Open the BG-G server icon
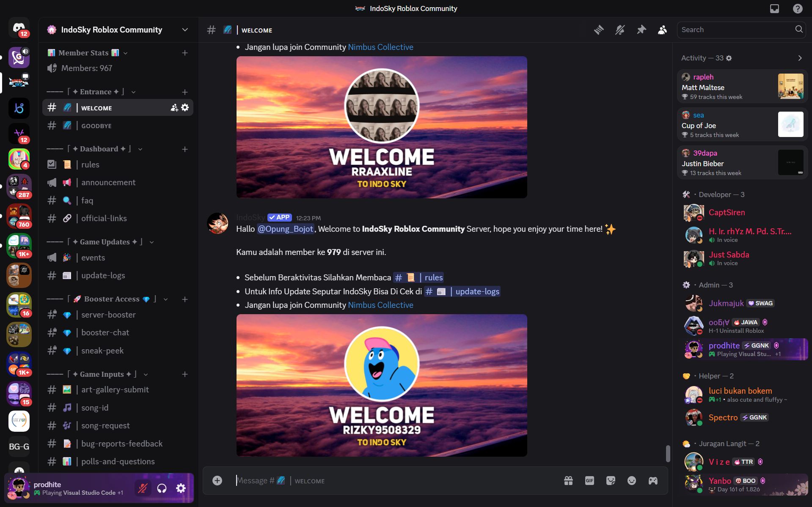Screen dimensions: 812x507 coord(19,447)
